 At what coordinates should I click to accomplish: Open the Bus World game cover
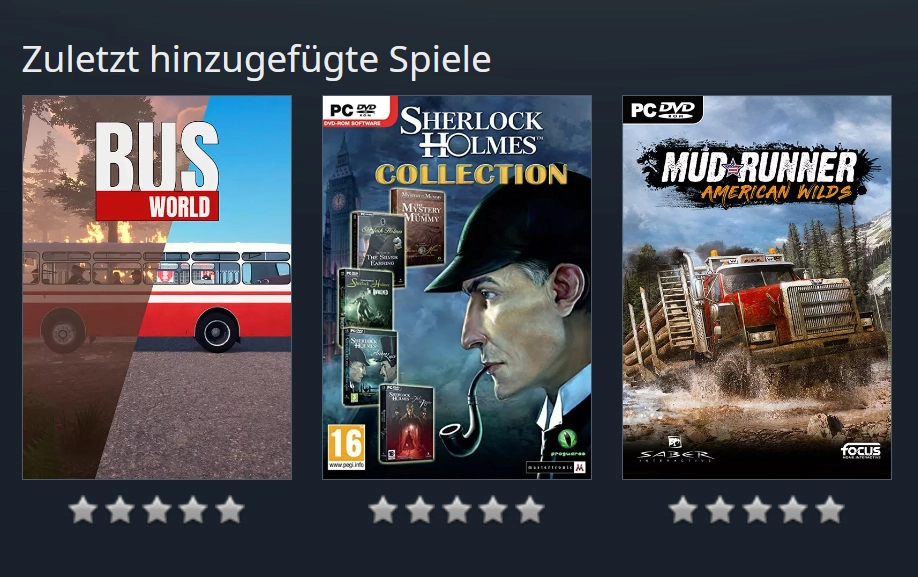157,287
